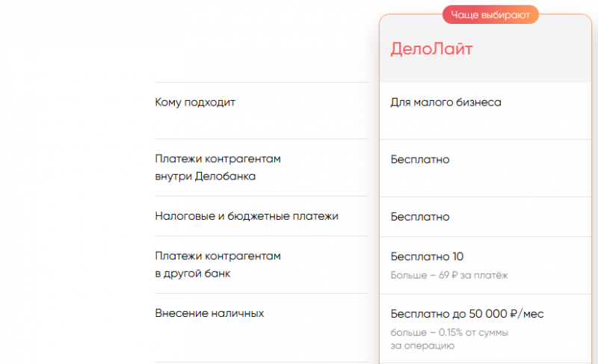Click 'Больше – 69 ₽ за платёж' note
This screenshot has height=364, width=598.
tap(449, 275)
